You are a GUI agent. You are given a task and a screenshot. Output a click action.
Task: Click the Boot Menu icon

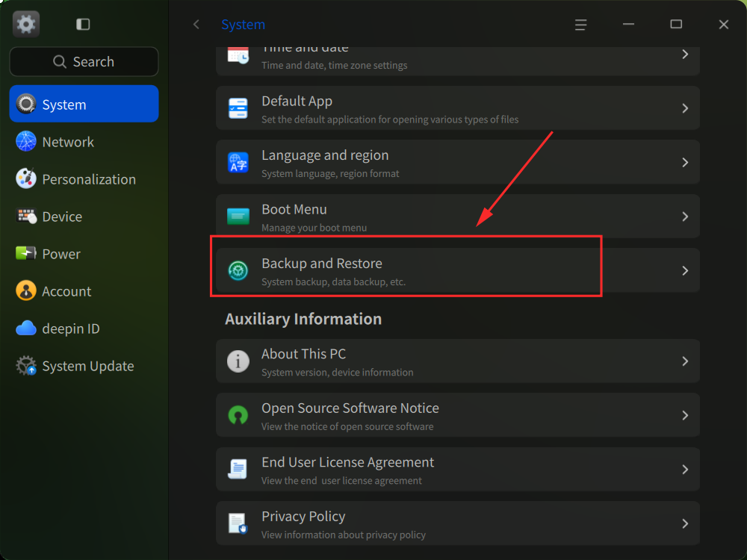238,217
